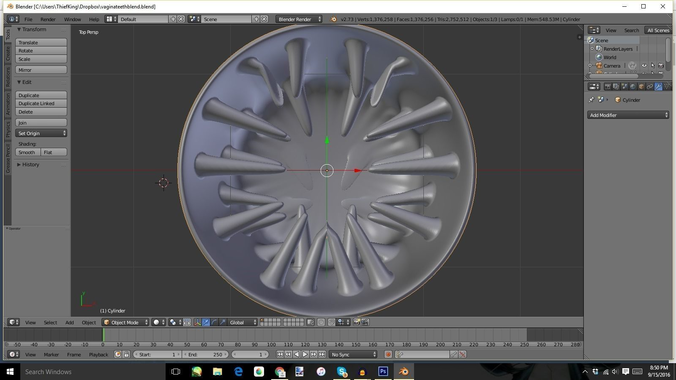Open the Object Mode dropdown
676x380 pixels.
(125, 322)
